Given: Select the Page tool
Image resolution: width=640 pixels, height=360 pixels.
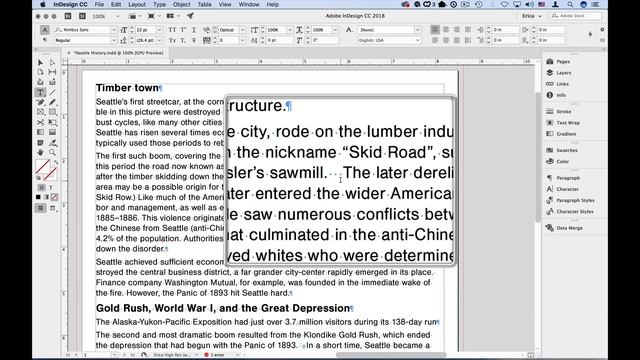Looking at the screenshot, I should coord(40,72).
